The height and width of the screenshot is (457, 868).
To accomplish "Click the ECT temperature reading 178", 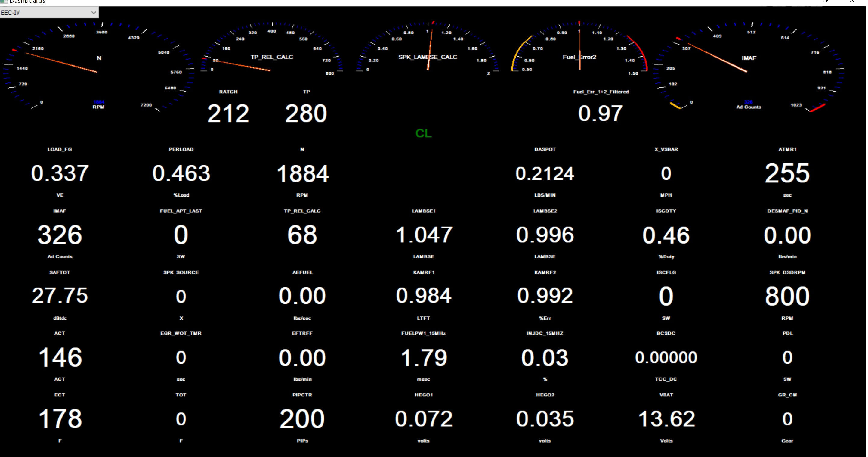I will click(x=60, y=419).
